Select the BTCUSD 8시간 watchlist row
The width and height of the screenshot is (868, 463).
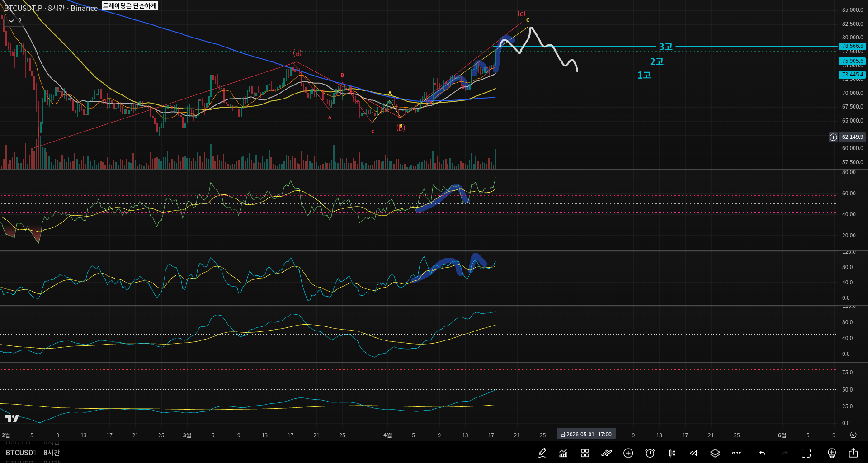point(33,453)
